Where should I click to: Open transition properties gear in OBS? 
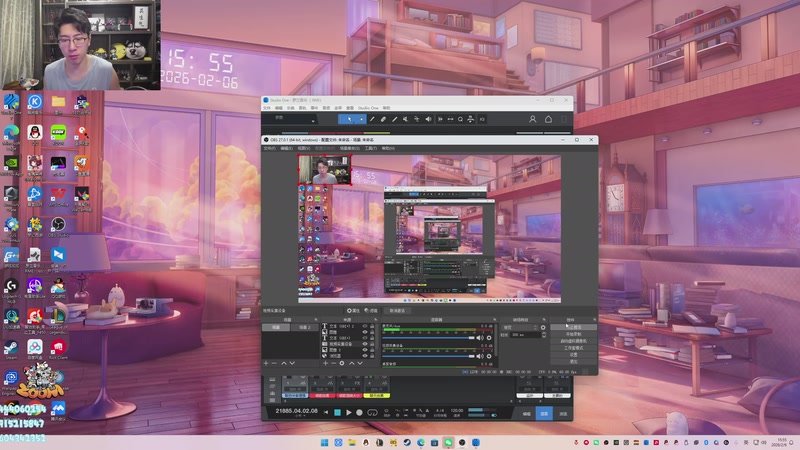[543, 328]
